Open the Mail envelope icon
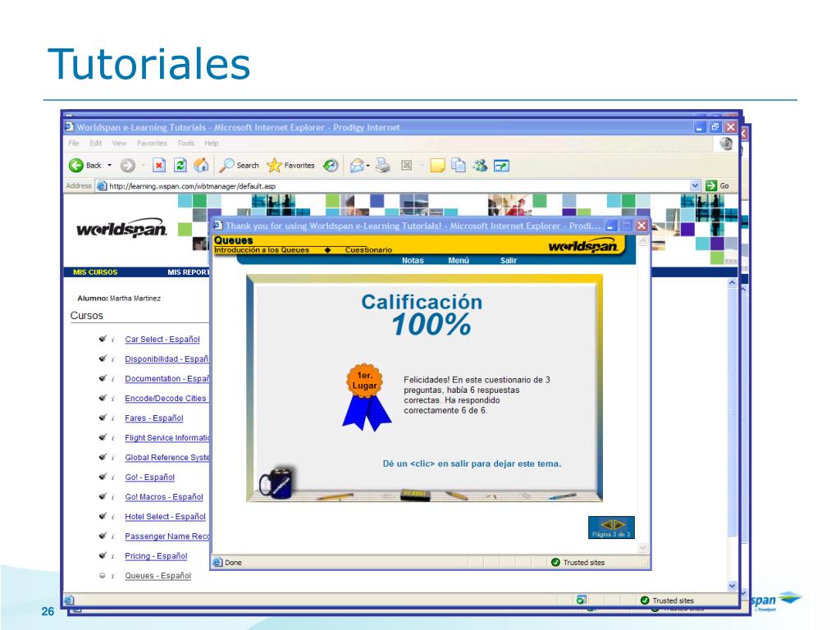 click(x=357, y=166)
